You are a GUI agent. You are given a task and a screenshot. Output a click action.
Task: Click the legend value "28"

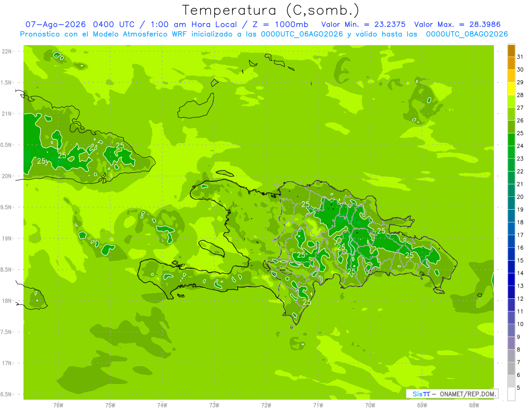click(520, 95)
